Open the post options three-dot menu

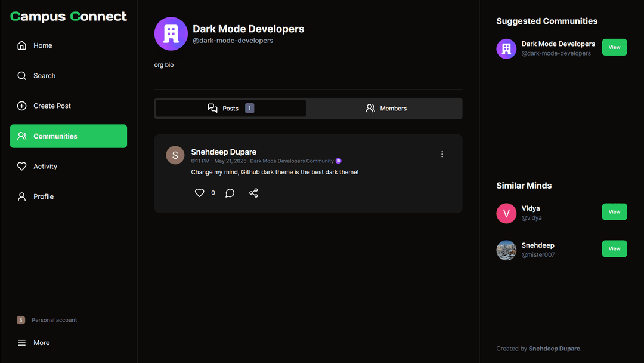point(442,154)
